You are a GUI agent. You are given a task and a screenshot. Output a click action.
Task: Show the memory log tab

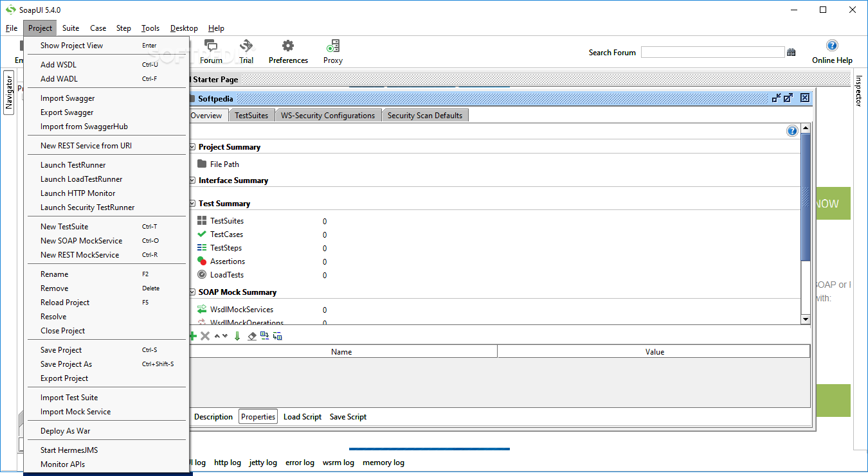[x=383, y=462]
